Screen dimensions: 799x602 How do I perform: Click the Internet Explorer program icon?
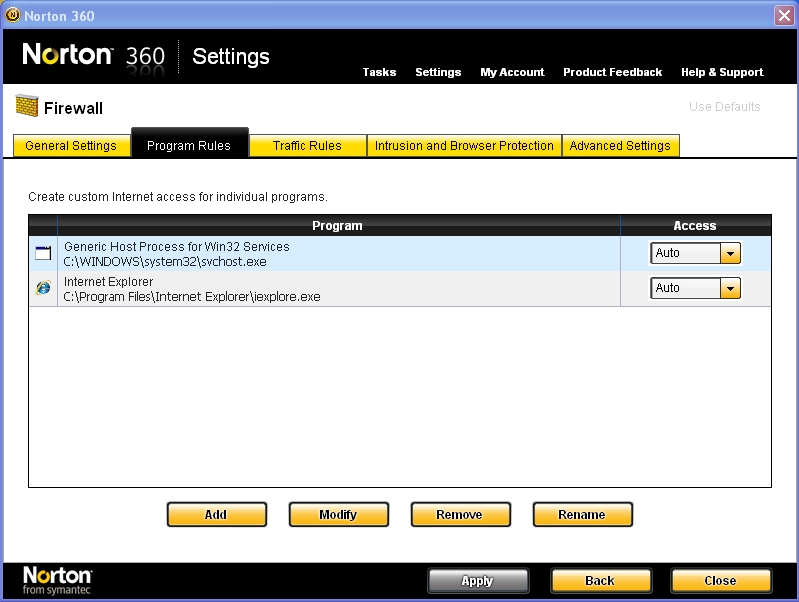coord(43,288)
